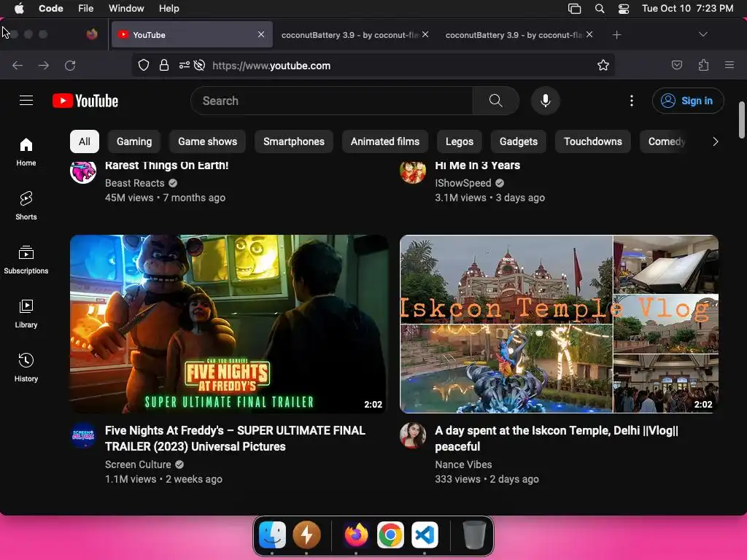This screenshot has height=560, width=747.
Task: Click the search magnifier button
Action: 495,101
